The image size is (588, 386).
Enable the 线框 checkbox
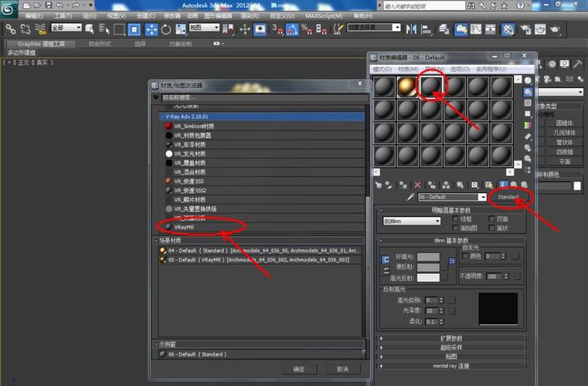click(x=455, y=219)
